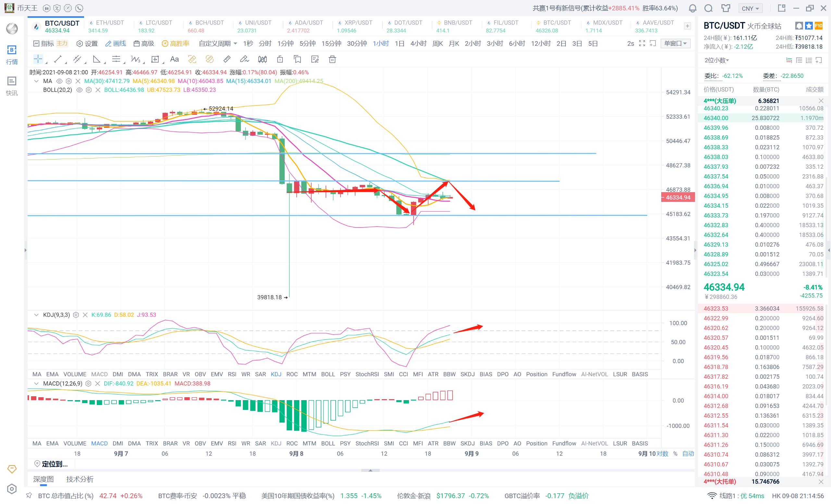Click the trash can delete drawings icon
The height and width of the screenshot is (504, 831).
[x=332, y=60]
